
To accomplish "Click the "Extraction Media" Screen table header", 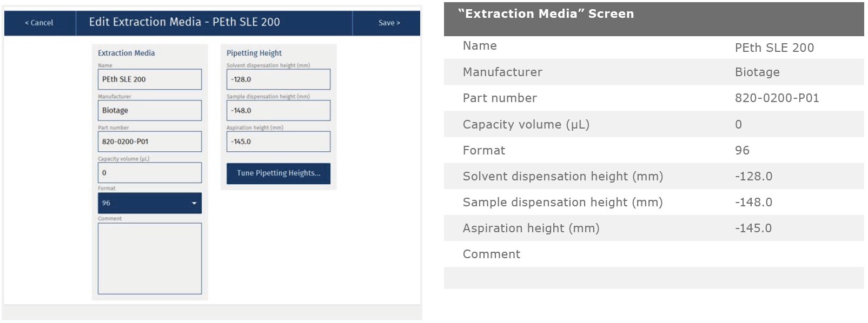I will 546,14.
